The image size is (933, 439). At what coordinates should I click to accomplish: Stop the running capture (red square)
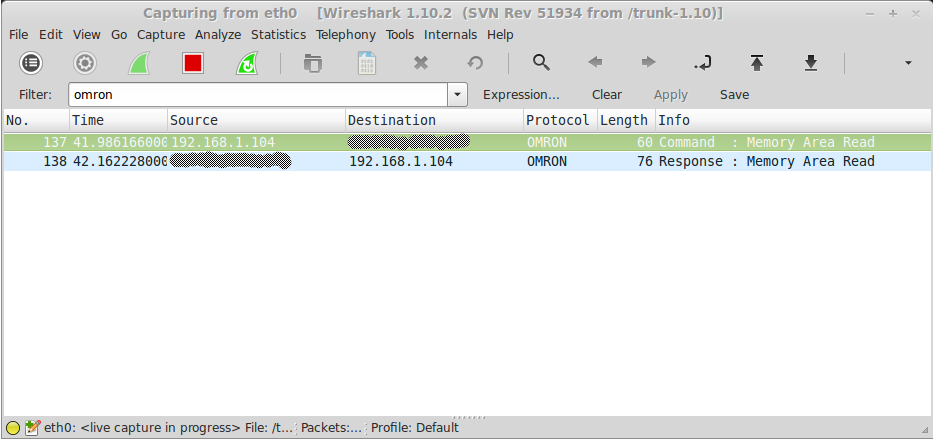(193, 62)
